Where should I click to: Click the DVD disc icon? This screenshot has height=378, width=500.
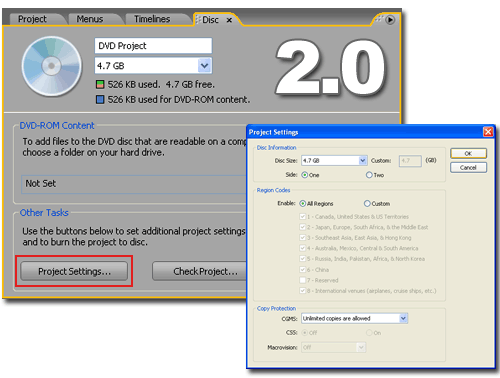52,66
